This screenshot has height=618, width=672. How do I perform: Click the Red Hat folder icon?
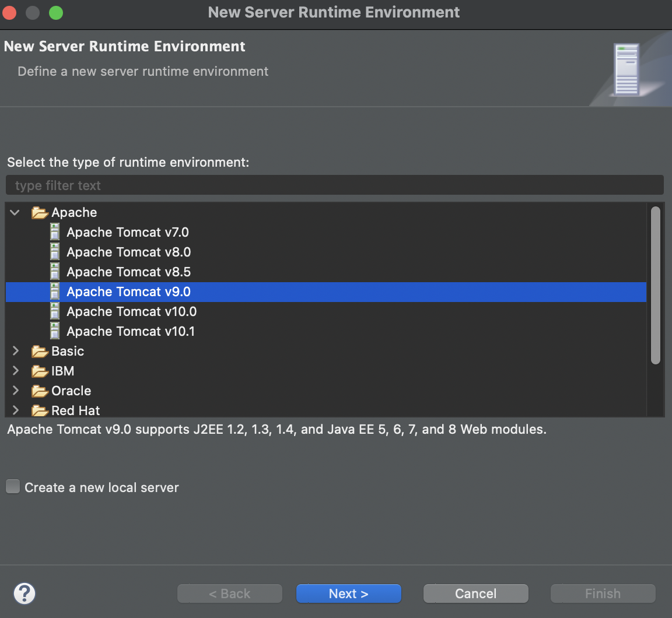pyautogui.click(x=40, y=410)
